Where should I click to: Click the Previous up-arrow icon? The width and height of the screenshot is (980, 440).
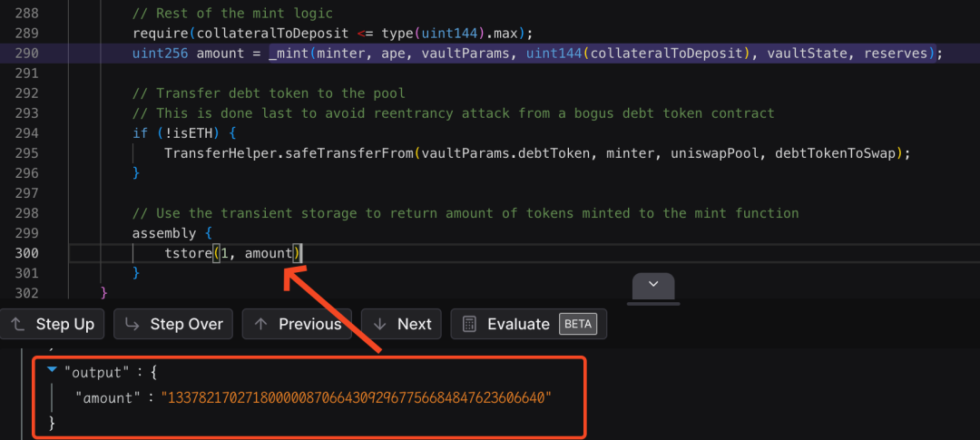tap(261, 324)
